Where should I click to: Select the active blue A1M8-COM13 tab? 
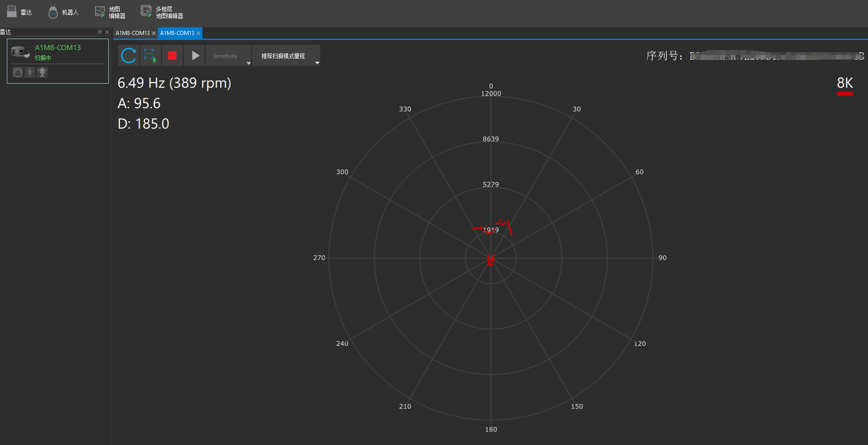[x=177, y=33]
